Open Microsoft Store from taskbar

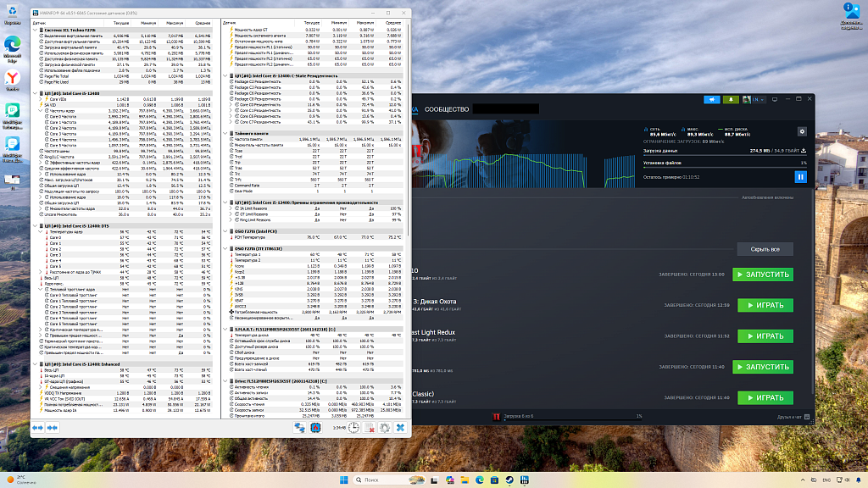(x=494, y=480)
